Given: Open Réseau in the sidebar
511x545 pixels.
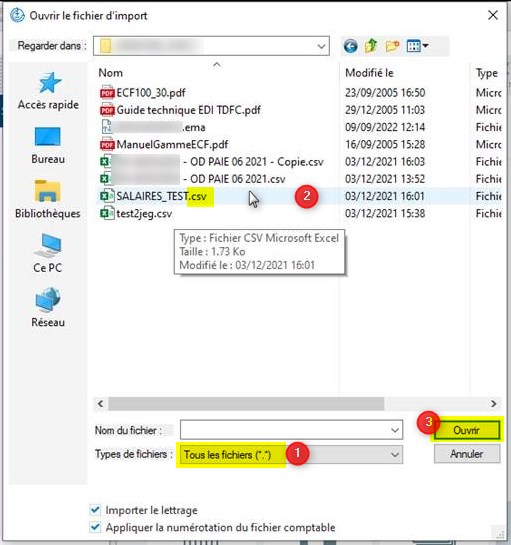Looking at the screenshot, I should click(48, 308).
